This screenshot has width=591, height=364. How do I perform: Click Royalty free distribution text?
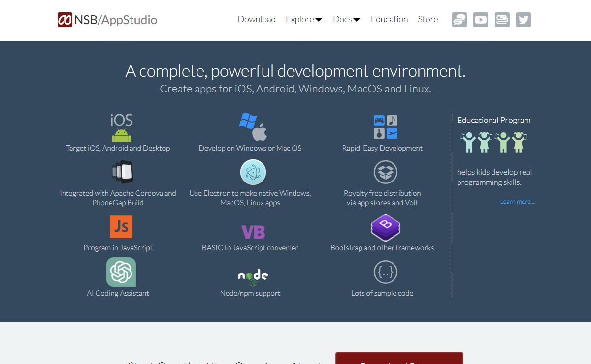(382, 198)
